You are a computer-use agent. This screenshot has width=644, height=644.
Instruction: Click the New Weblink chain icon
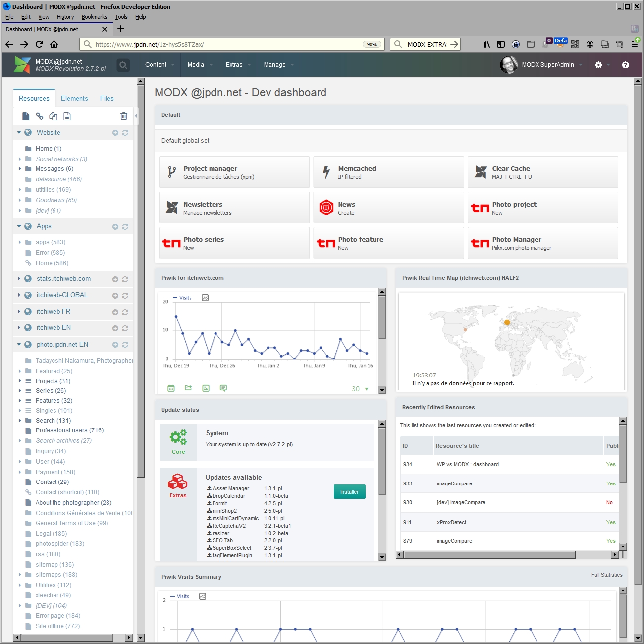40,116
